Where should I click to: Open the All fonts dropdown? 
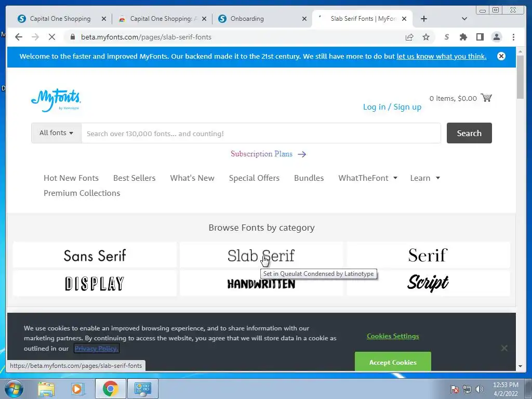coord(56,133)
